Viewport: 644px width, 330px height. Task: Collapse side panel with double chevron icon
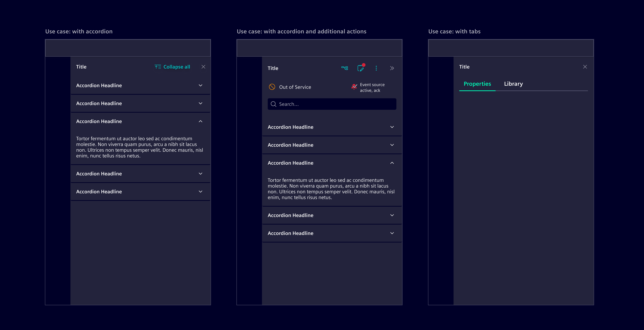click(392, 68)
